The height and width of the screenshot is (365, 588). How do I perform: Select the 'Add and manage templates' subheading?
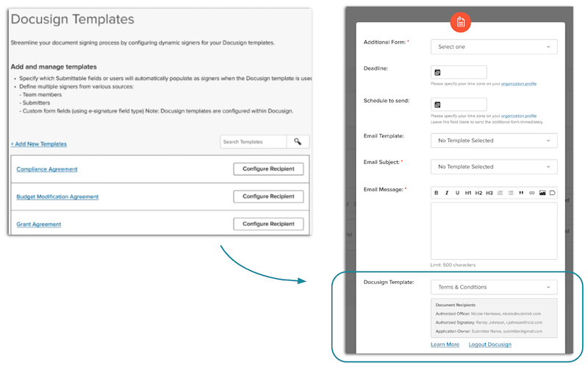pos(54,67)
